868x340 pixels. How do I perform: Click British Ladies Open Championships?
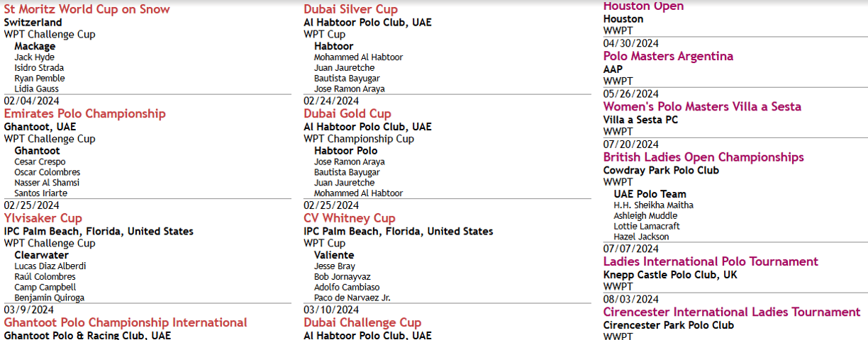703,157
